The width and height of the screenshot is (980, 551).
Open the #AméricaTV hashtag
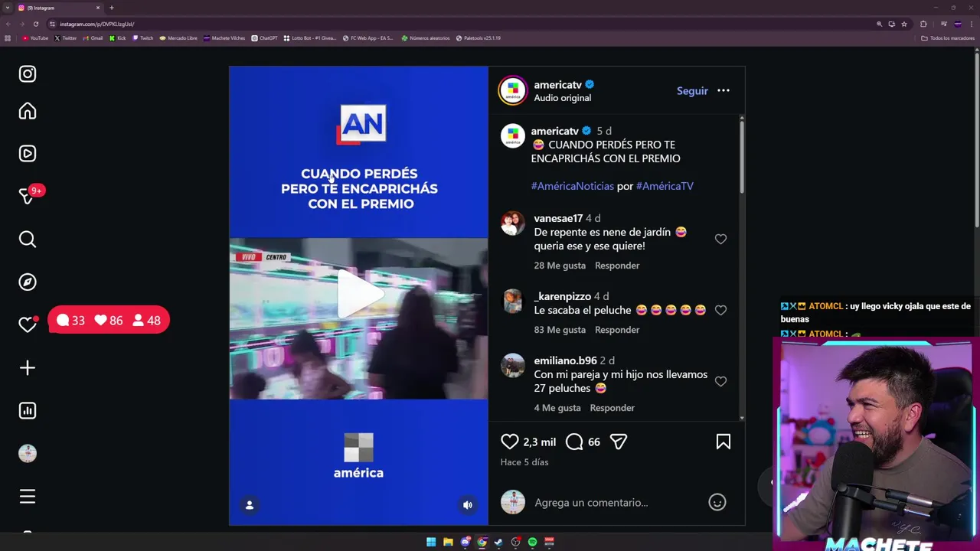[x=665, y=186]
